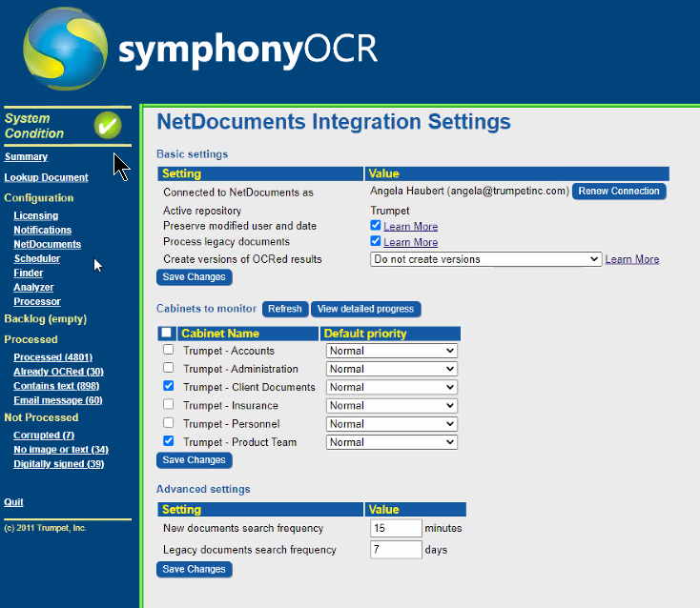Viewport: 700px width, 608px height.
Task: Toggle the select-all cabinets header checkbox
Action: click(167, 333)
